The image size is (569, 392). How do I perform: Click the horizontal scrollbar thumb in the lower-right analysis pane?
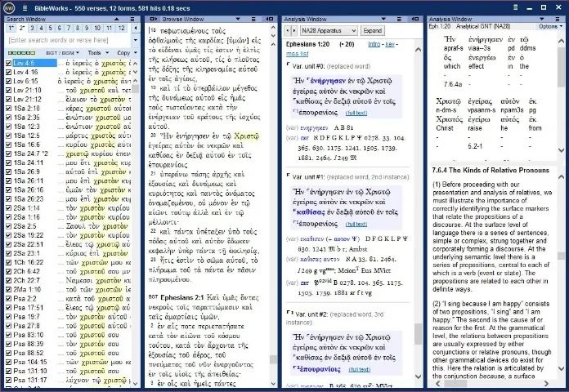(456, 383)
